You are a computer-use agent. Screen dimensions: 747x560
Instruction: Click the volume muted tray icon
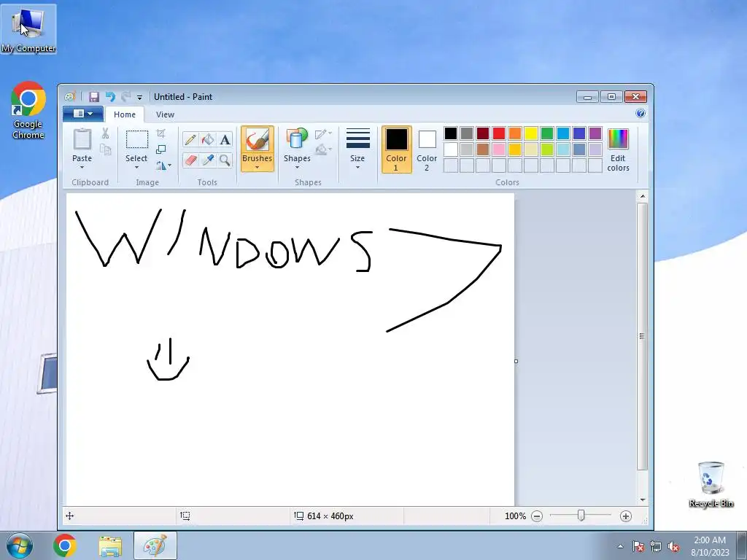[673, 547]
